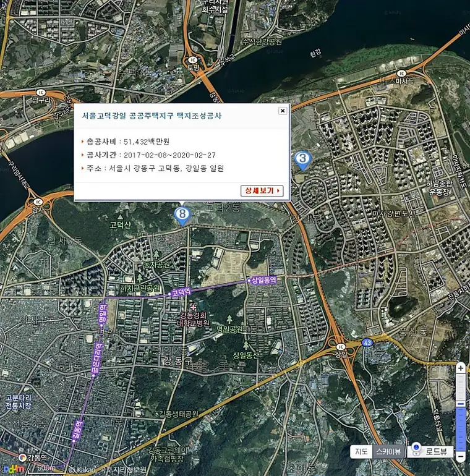Click the 강동그린웨이 가족캠핑장 label
Screen dimensions: 470x476
pos(168,454)
